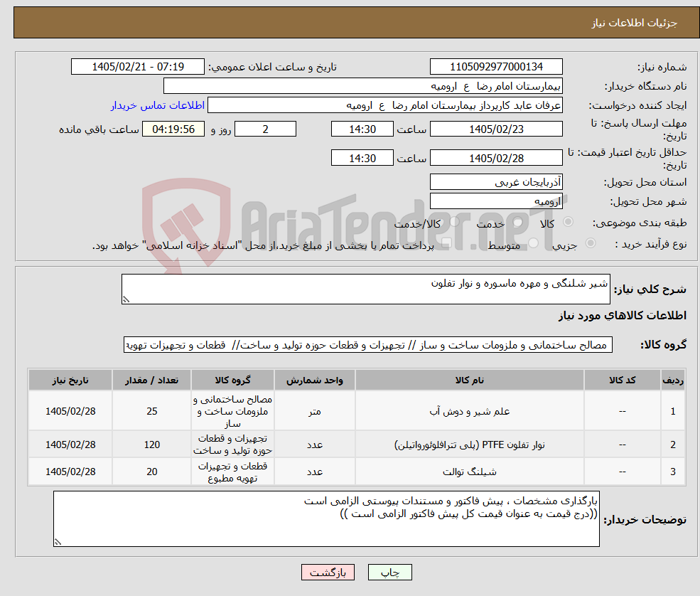The image size is (700, 596).
Task: Open the اطلاعات تماس خریدار link
Action: (x=158, y=105)
